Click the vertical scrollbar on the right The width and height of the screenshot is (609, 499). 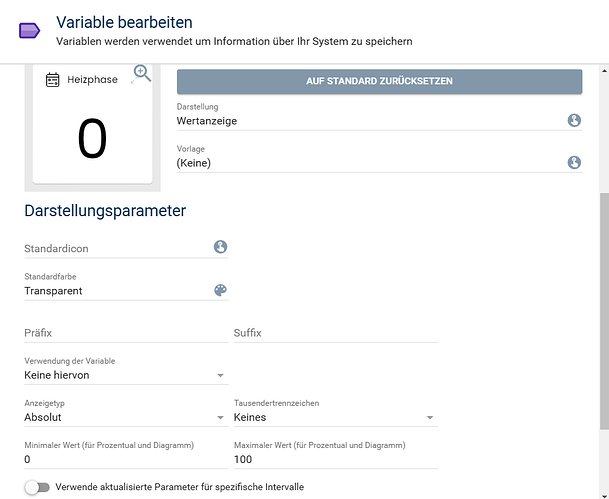click(602, 330)
